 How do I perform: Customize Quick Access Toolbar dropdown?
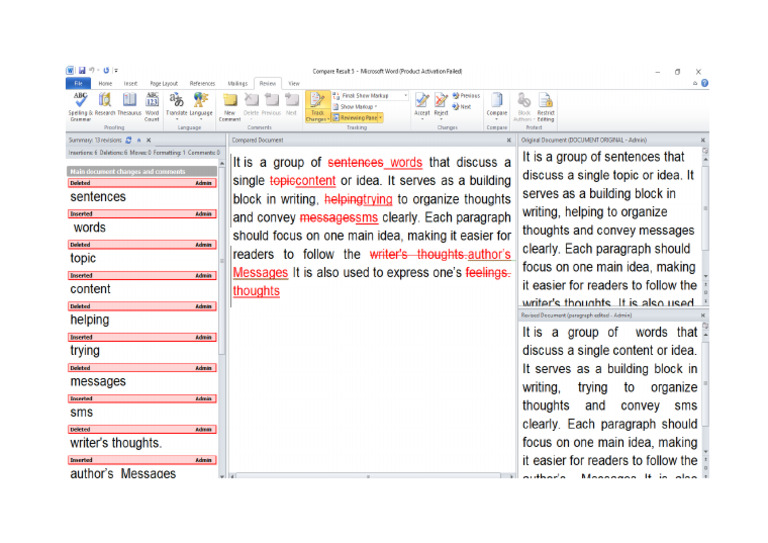pyautogui.click(x=116, y=71)
